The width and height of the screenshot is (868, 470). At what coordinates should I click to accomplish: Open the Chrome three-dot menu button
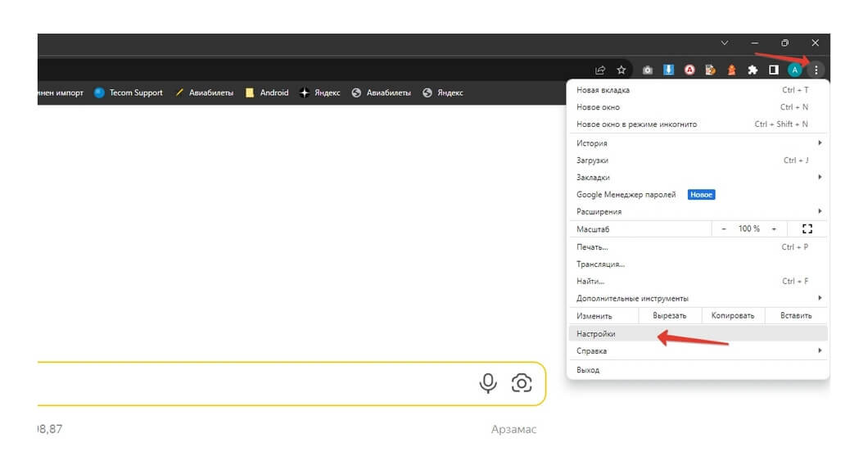tap(816, 70)
